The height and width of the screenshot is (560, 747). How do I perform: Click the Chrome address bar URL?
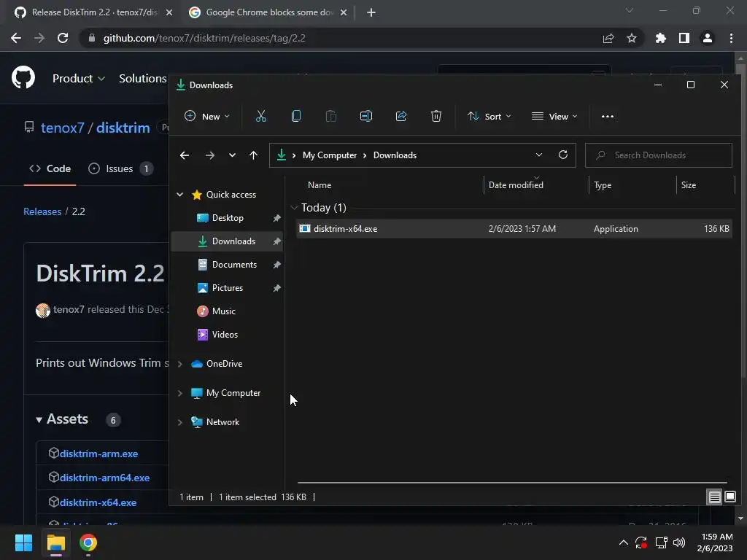[x=204, y=38]
